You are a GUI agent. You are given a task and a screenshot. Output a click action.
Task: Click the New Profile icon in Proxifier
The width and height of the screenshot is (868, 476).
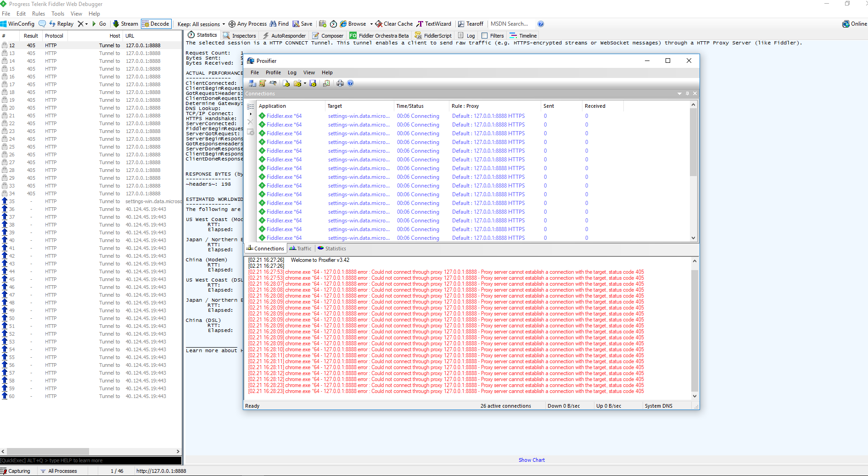tap(286, 83)
